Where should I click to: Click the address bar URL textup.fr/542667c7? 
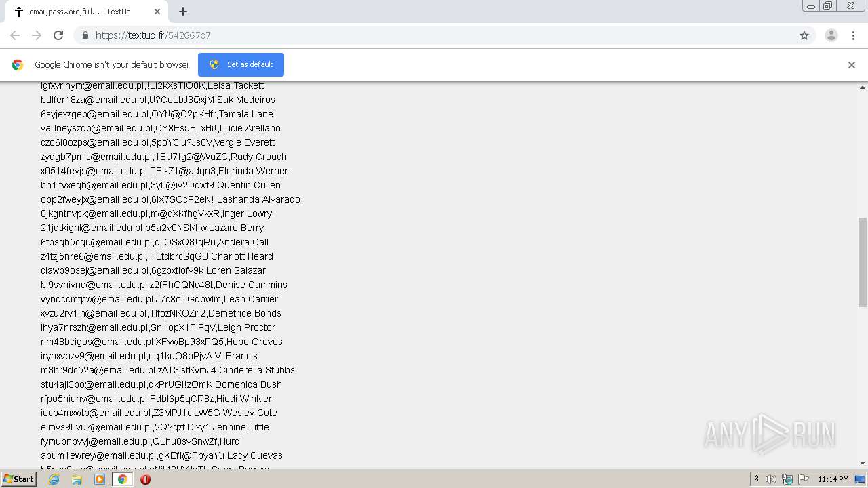coord(153,35)
